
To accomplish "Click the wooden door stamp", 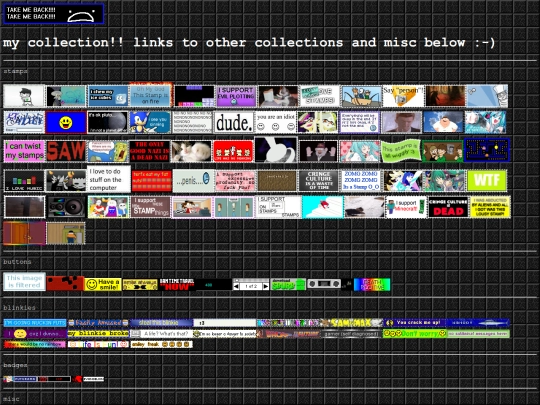I will (24, 233).
